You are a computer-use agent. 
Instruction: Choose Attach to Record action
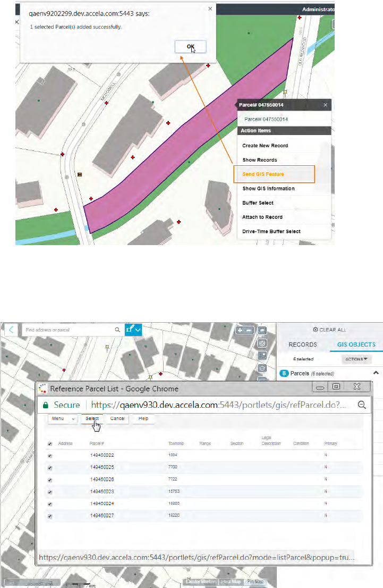click(262, 217)
